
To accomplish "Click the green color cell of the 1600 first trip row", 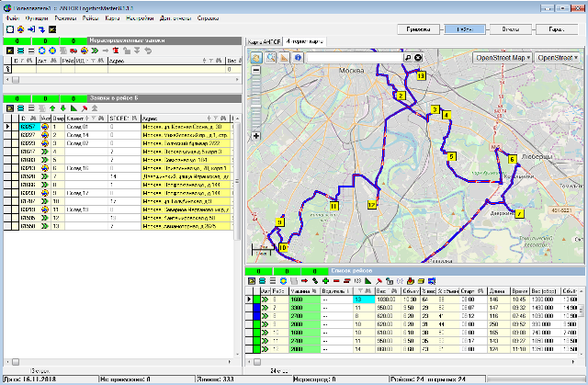I will [x=257, y=300].
